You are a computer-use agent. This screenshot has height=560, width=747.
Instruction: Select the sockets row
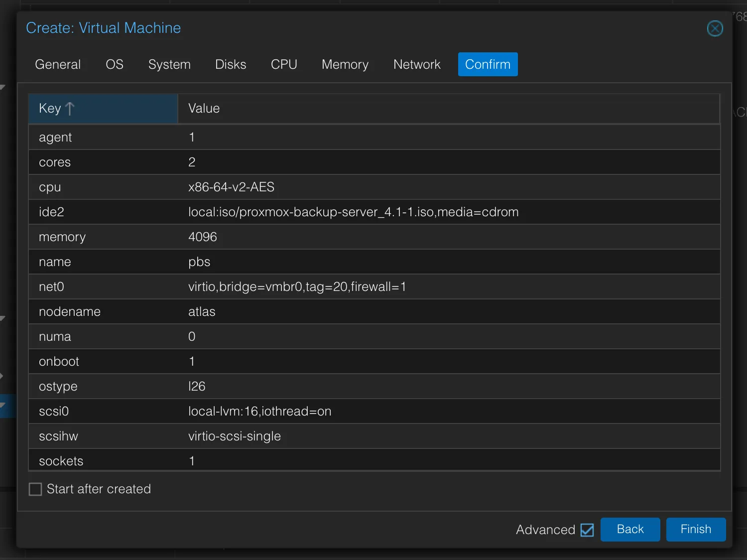click(x=374, y=460)
